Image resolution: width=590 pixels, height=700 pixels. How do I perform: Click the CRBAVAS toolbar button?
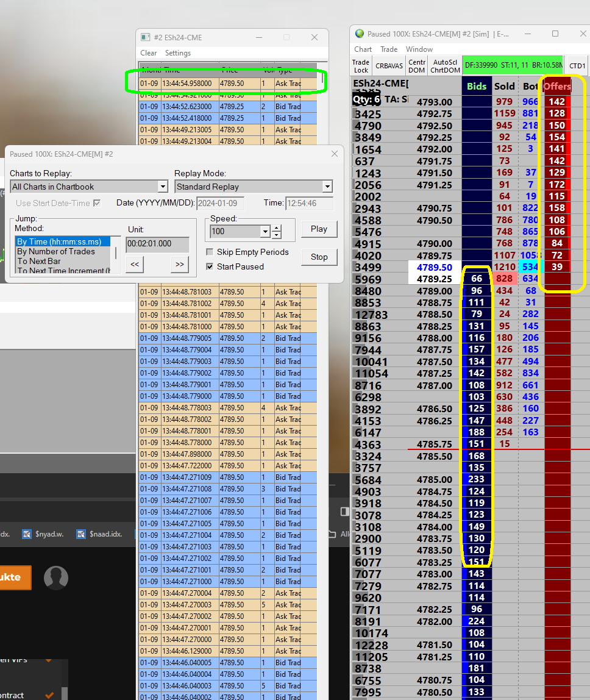[389, 66]
